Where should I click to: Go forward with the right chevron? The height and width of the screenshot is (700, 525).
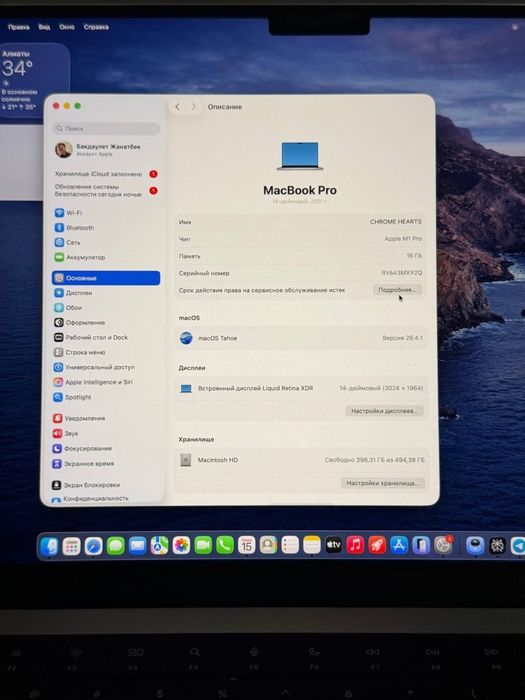tap(194, 107)
